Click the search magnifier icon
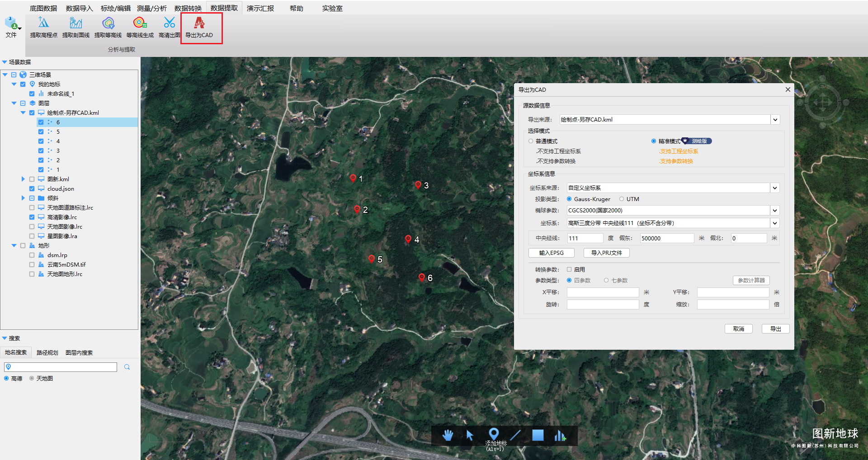Image resolution: width=868 pixels, height=460 pixels. 127,367
